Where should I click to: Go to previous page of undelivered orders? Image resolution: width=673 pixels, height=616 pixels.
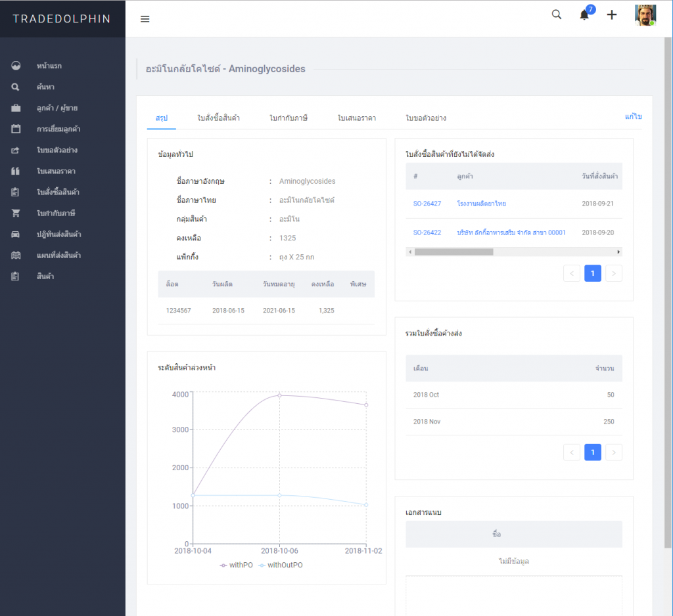click(572, 273)
